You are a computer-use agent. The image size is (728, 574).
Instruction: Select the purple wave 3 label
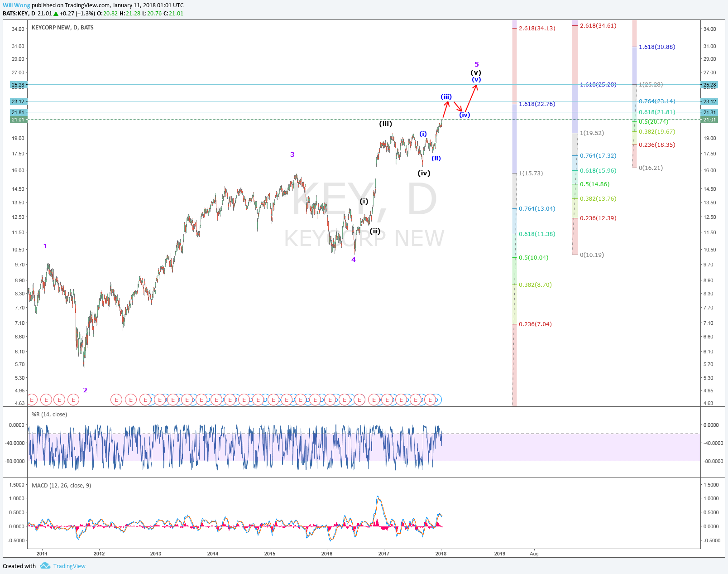(x=292, y=154)
